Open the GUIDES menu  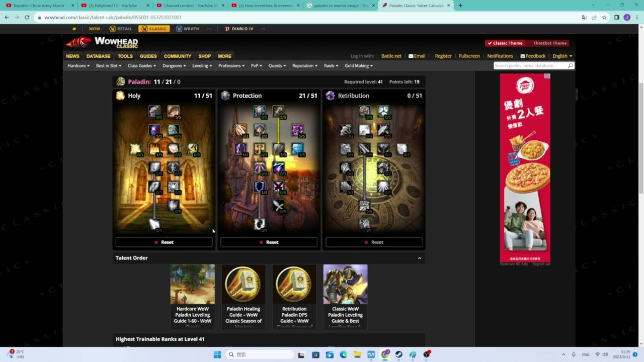click(x=148, y=56)
